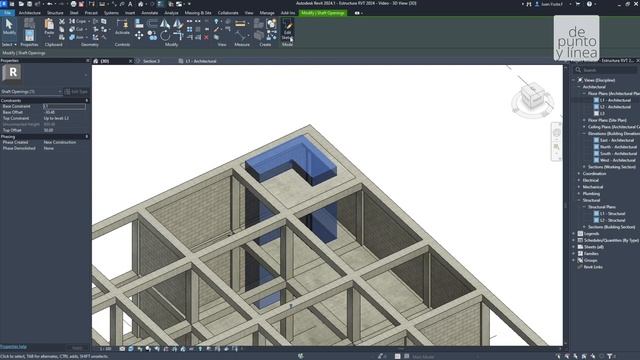This screenshot has height=360, width=640.
Task: Switch to the Section 3 view tab
Action: click(151, 61)
